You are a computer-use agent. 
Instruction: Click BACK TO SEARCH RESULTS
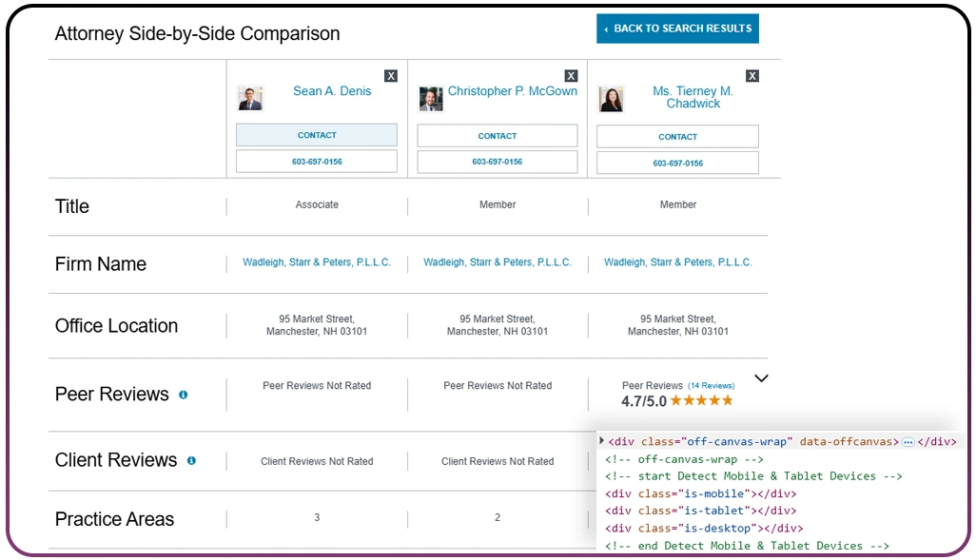tap(677, 29)
